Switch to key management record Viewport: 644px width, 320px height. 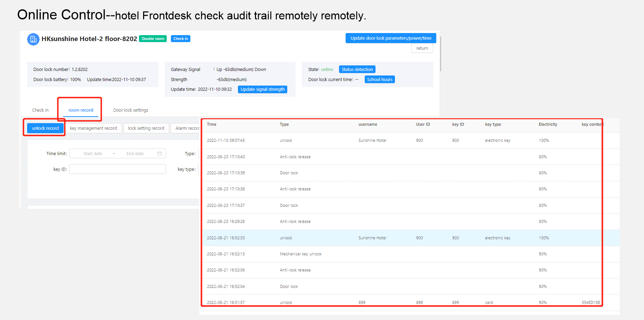[x=93, y=128]
